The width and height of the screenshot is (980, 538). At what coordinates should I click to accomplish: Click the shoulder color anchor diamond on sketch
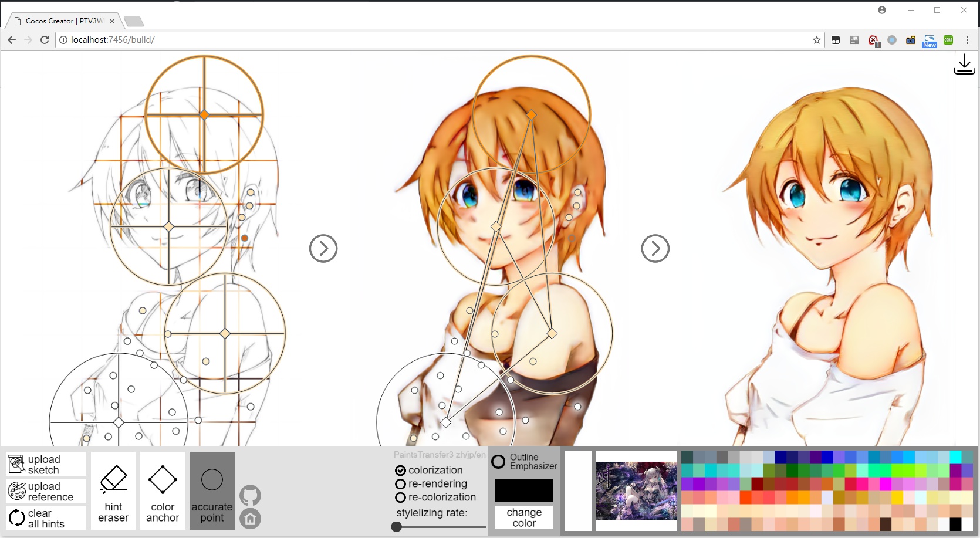pyautogui.click(x=225, y=333)
